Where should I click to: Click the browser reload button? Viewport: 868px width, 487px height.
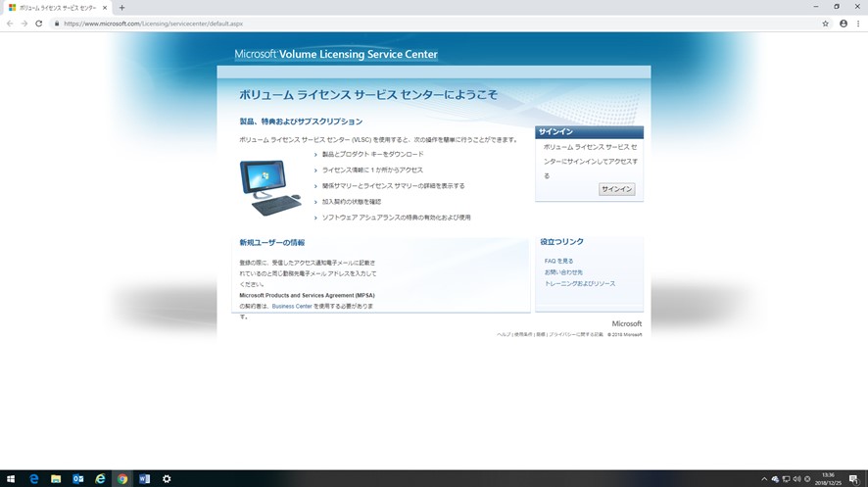tap(39, 24)
